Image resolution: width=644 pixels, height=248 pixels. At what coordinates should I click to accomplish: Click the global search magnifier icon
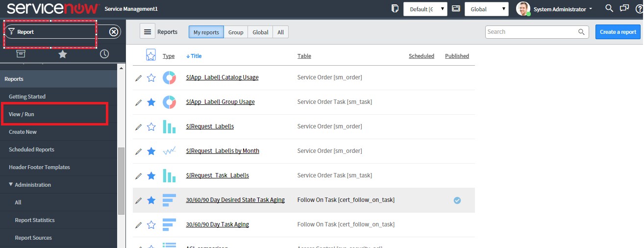[609, 8]
